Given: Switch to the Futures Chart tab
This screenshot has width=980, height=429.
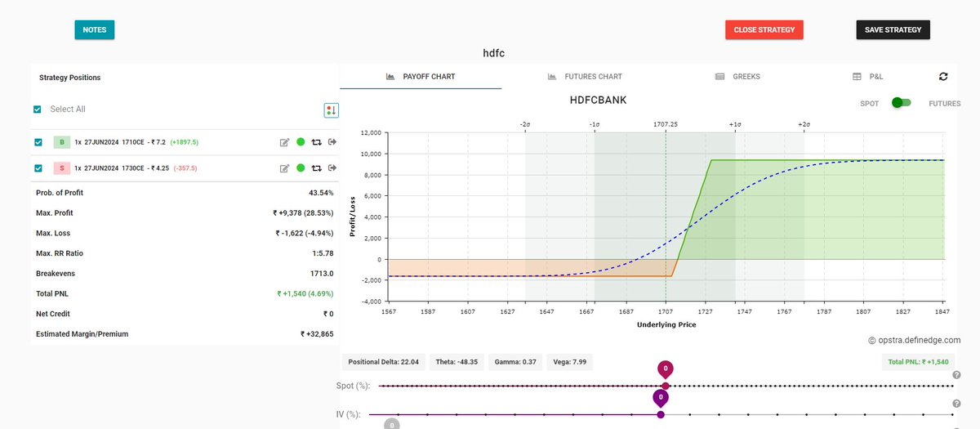Looking at the screenshot, I should (x=585, y=76).
